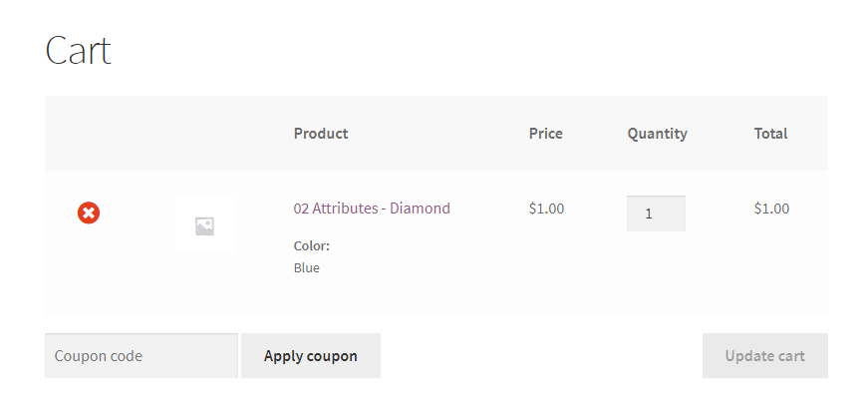868x419 pixels.
Task: Click the Color attribute label
Action: [311, 245]
